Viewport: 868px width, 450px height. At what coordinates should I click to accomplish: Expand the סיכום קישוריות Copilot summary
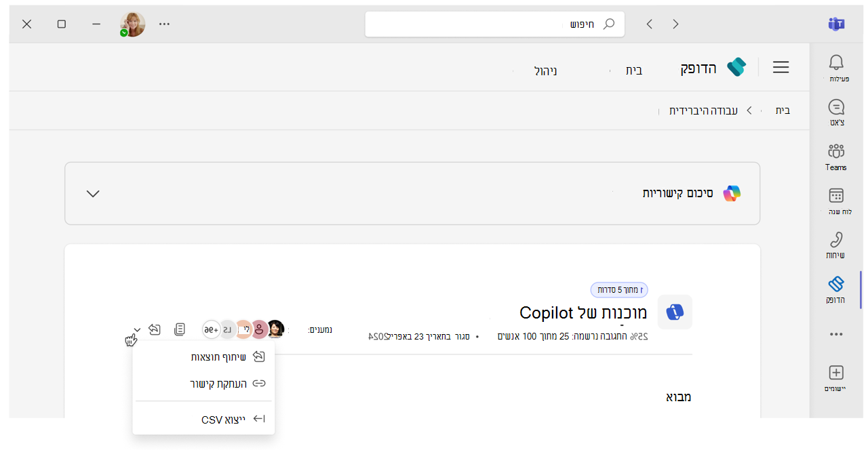(93, 193)
